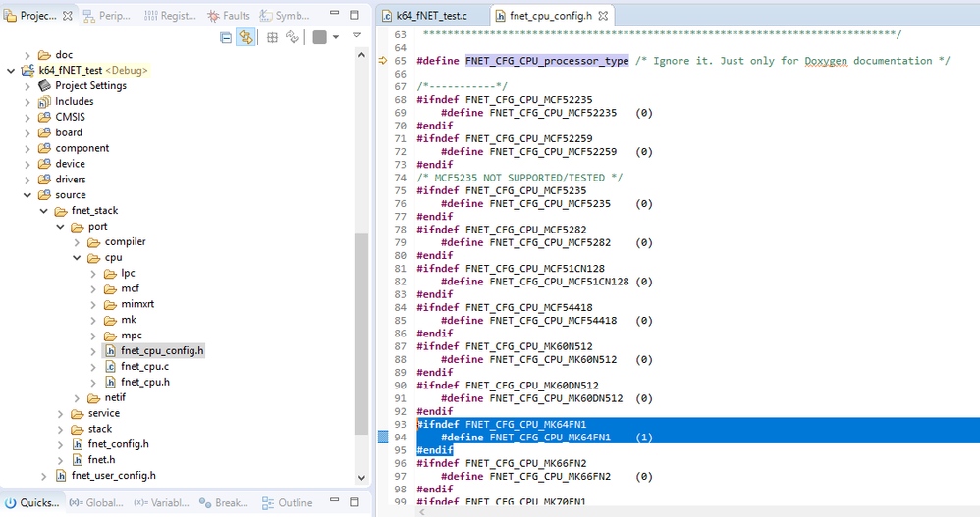Click the grey square toolbar button
The height and width of the screenshot is (517, 980).
319,37
